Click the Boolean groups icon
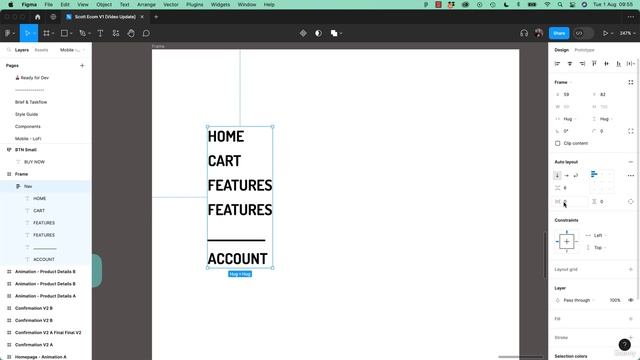 click(x=334, y=33)
